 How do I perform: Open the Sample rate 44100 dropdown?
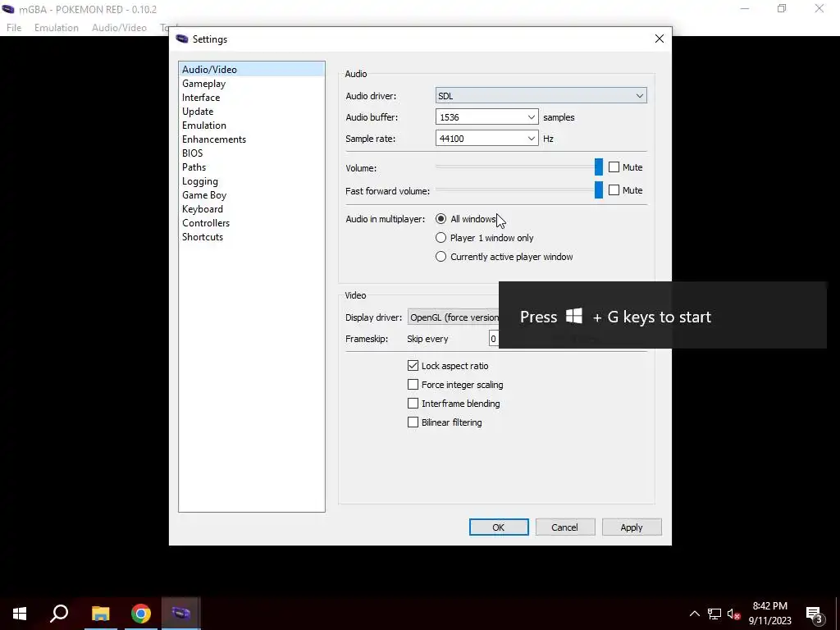(x=487, y=138)
